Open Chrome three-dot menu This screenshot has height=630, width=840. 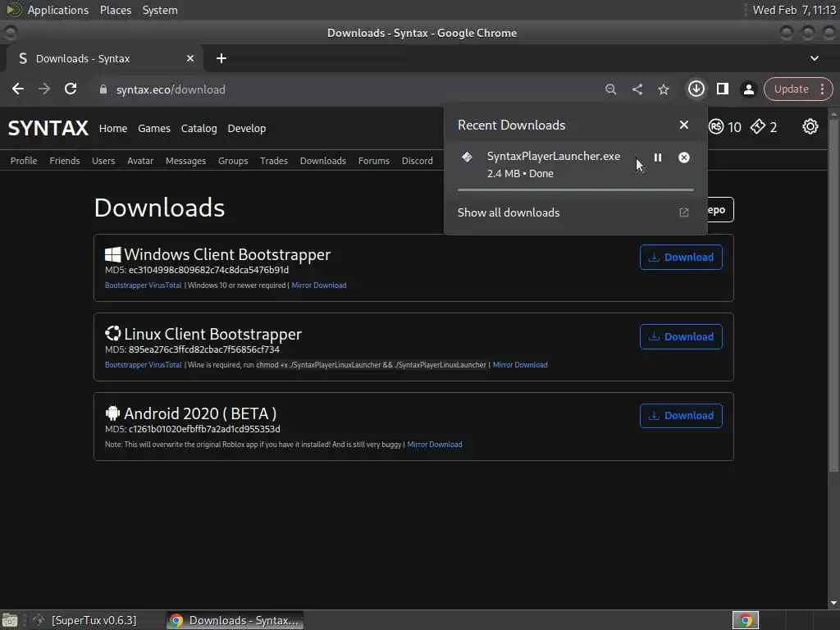click(822, 89)
